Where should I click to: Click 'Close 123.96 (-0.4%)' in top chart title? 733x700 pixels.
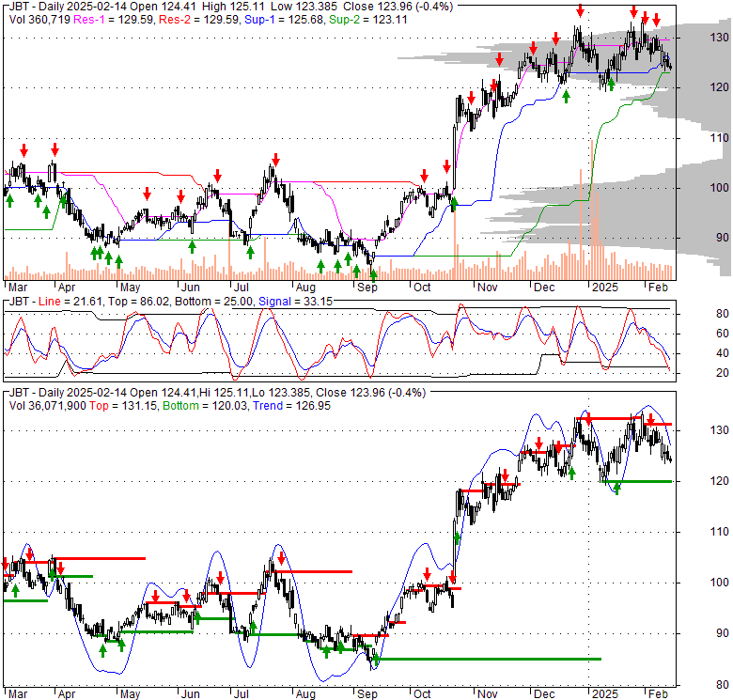[398, 7]
